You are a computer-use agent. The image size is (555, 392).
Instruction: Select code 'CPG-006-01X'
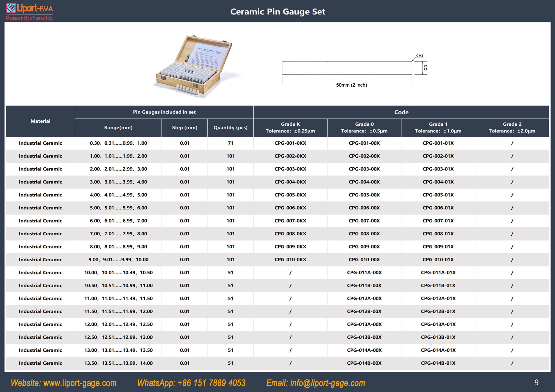click(x=438, y=208)
